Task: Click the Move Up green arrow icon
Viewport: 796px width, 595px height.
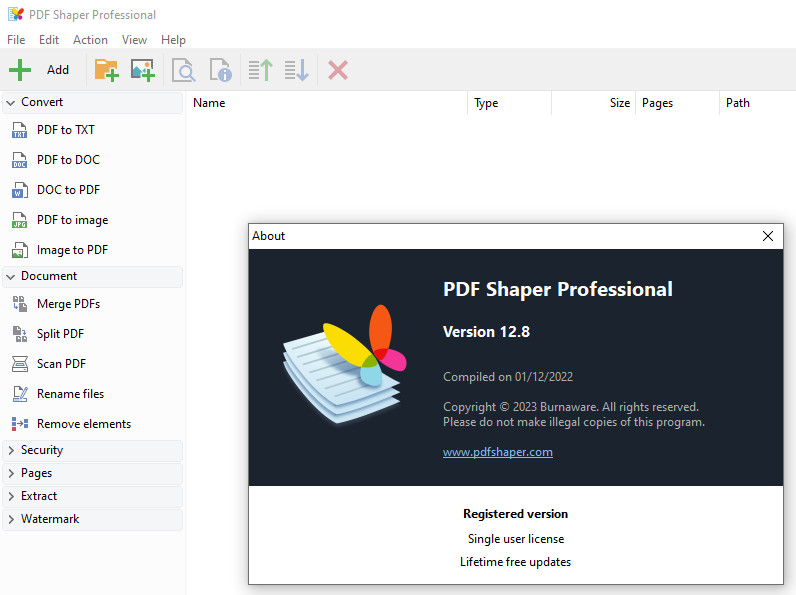Action: pyautogui.click(x=260, y=70)
